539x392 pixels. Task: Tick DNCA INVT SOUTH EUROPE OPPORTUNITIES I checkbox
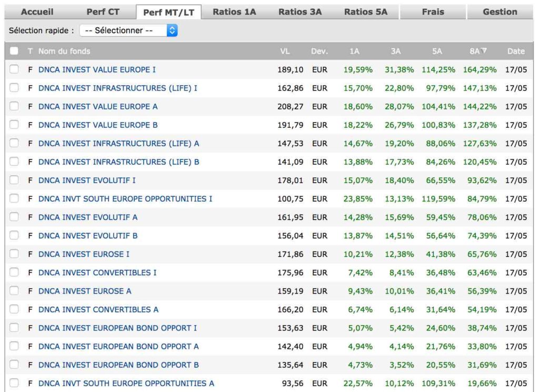point(14,198)
